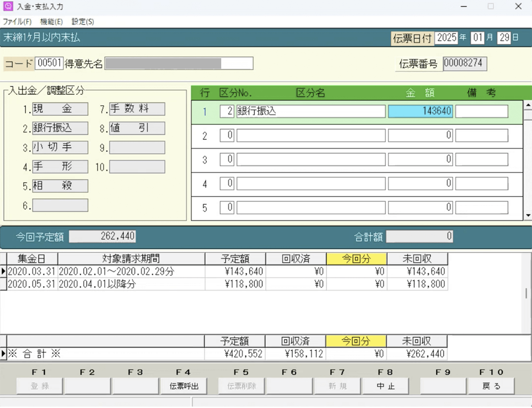Image resolution: width=532 pixels, height=408 pixels.
Task: Open the 設定(S) menu
Action: pyautogui.click(x=83, y=22)
